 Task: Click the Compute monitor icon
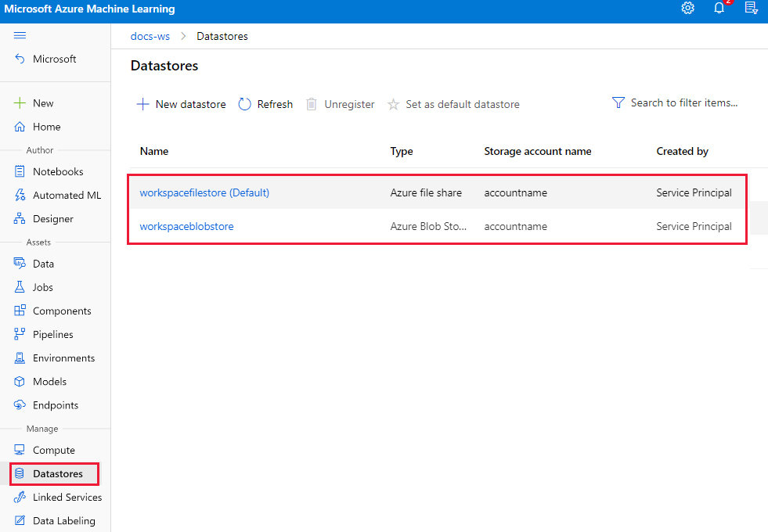click(x=20, y=450)
